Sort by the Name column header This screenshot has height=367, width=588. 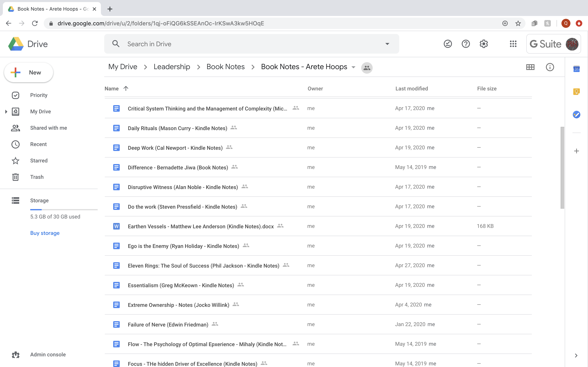point(112,89)
